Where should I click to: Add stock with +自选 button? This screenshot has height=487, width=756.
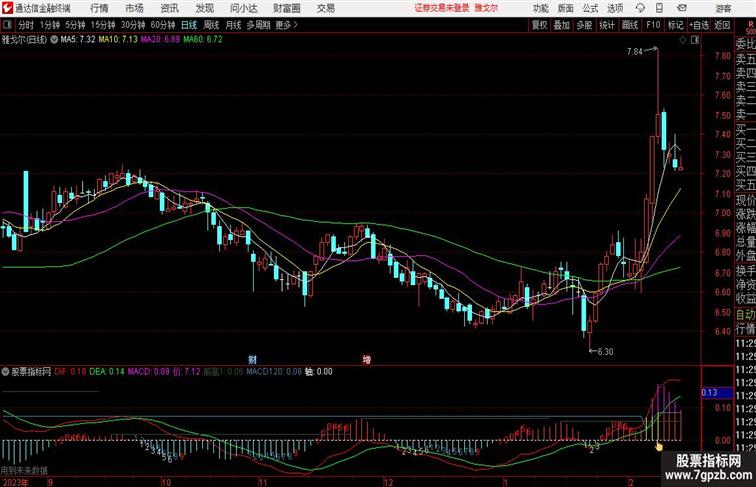pyautogui.click(x=699, y=25)
